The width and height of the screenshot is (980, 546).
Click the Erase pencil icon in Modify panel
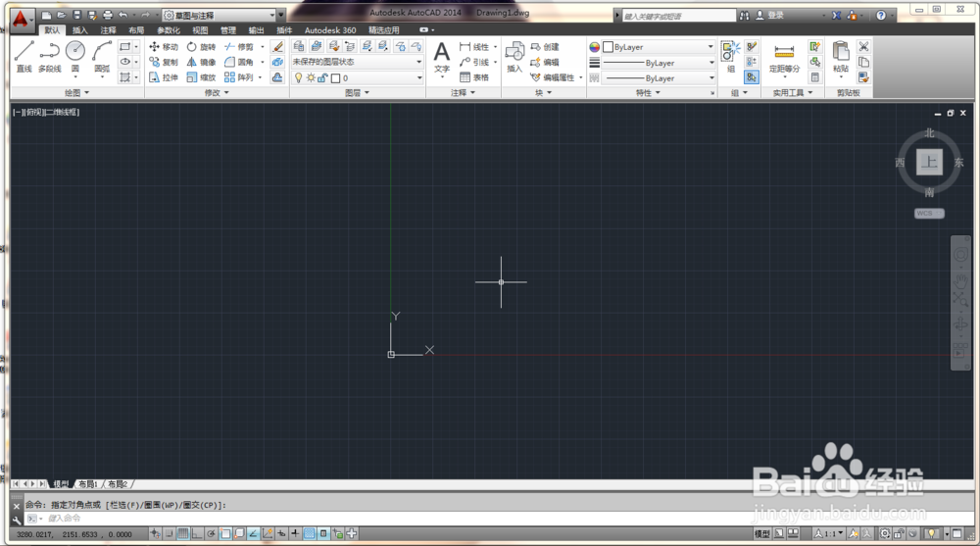[277, 47]
